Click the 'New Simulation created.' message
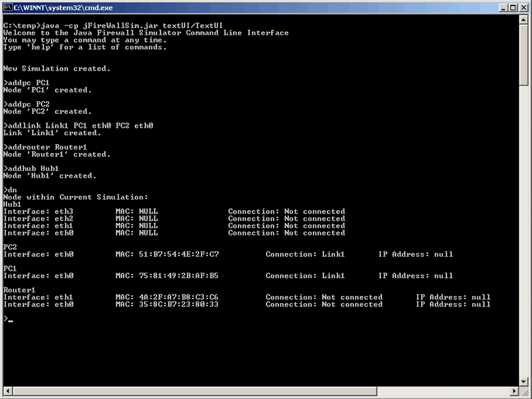This screenshot has width=532, height=399. [x=57, y=68]
